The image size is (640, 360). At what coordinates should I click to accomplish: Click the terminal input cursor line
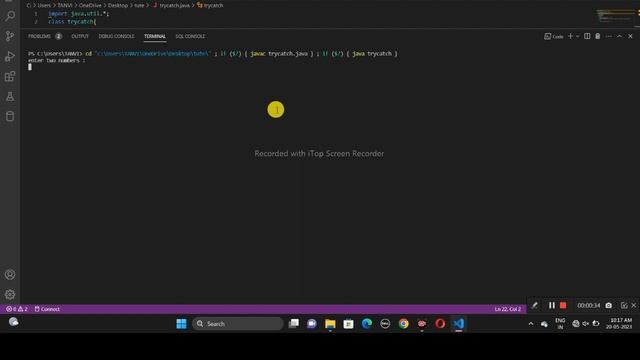click(x=30, y=67)
